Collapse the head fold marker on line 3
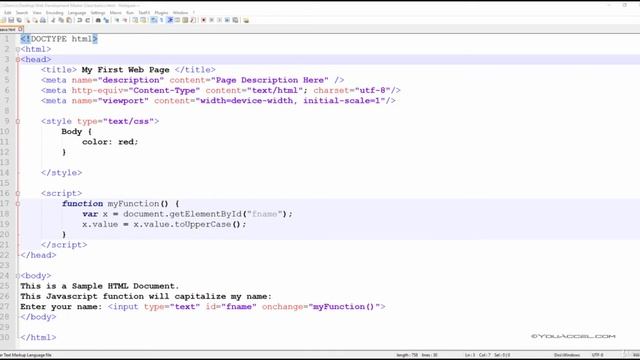Image resolution: width=640 pixels, height=360 pixels. click(x=18, y=60)
